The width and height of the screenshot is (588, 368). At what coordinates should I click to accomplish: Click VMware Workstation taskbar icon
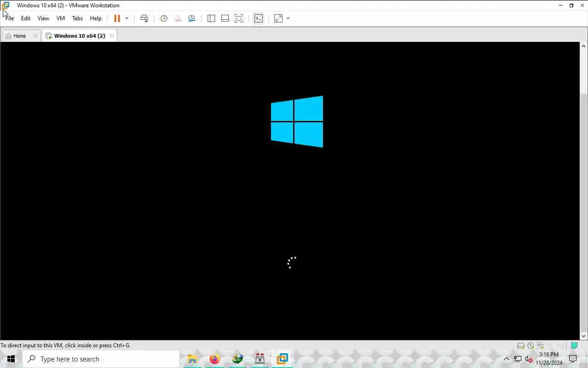tap(283, 359)
